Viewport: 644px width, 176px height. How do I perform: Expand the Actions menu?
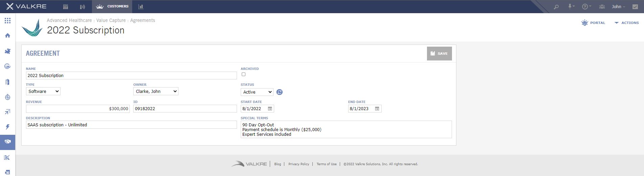[x=626, y=23]
